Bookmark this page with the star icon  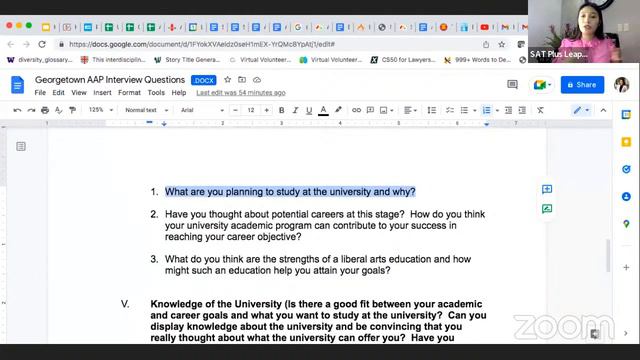[x=502, y=44]
